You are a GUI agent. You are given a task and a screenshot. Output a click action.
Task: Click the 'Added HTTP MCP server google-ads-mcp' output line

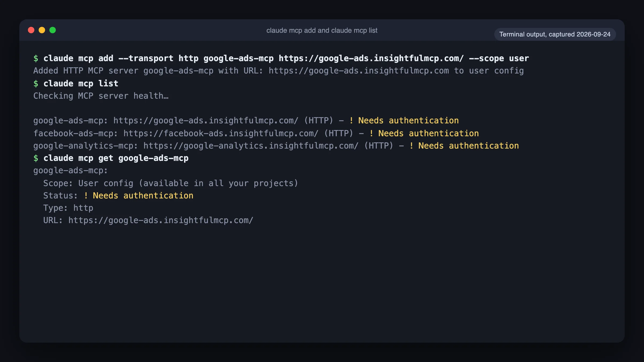tap(279, 71)
